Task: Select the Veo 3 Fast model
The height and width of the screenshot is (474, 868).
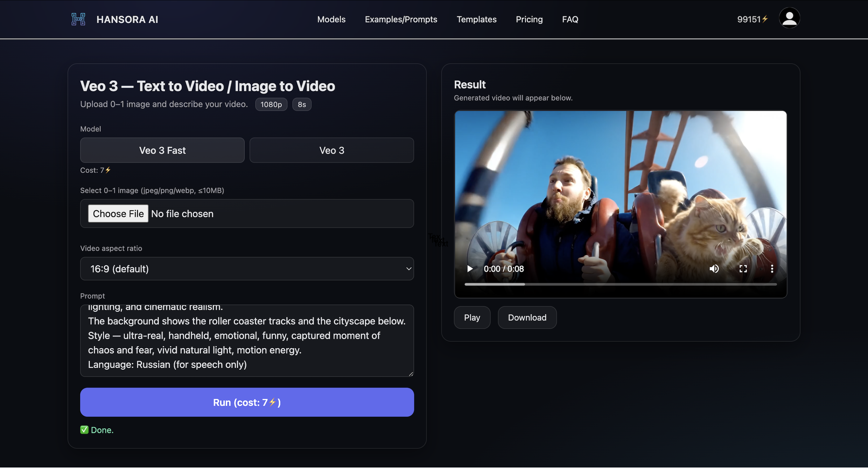Action: point(162,150)
